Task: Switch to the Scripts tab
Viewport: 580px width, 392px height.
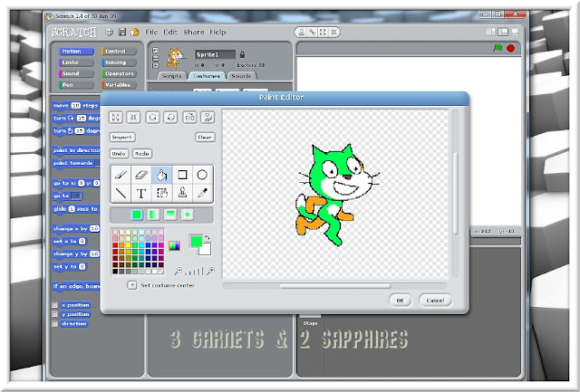Action: 172,76
